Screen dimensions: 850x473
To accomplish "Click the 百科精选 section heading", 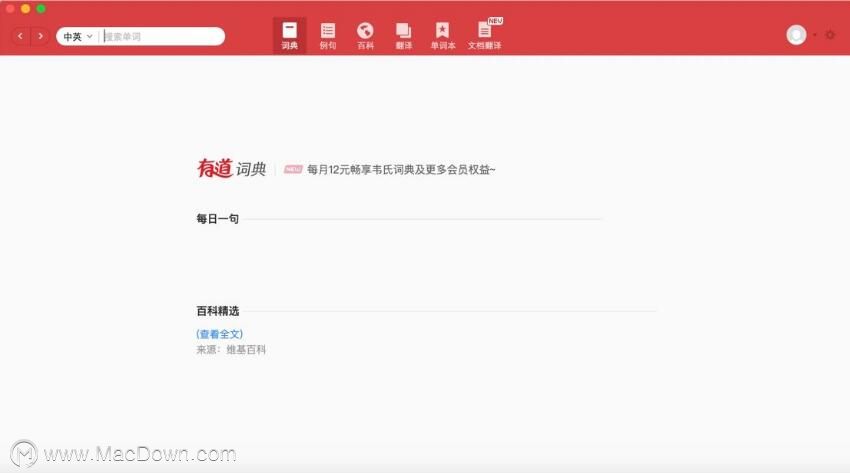I will coord(217,310).
